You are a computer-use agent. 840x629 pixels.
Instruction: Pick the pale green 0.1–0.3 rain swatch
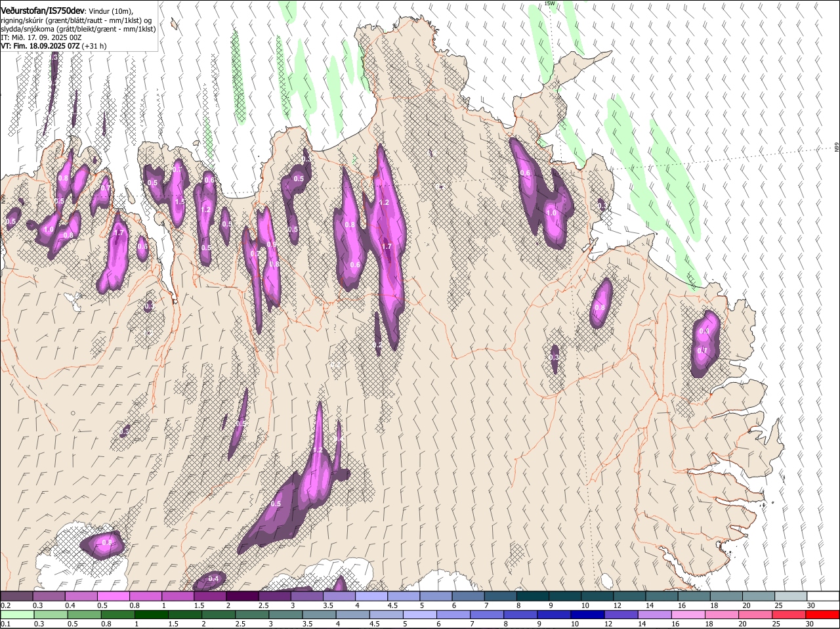(x=16, y=615)
